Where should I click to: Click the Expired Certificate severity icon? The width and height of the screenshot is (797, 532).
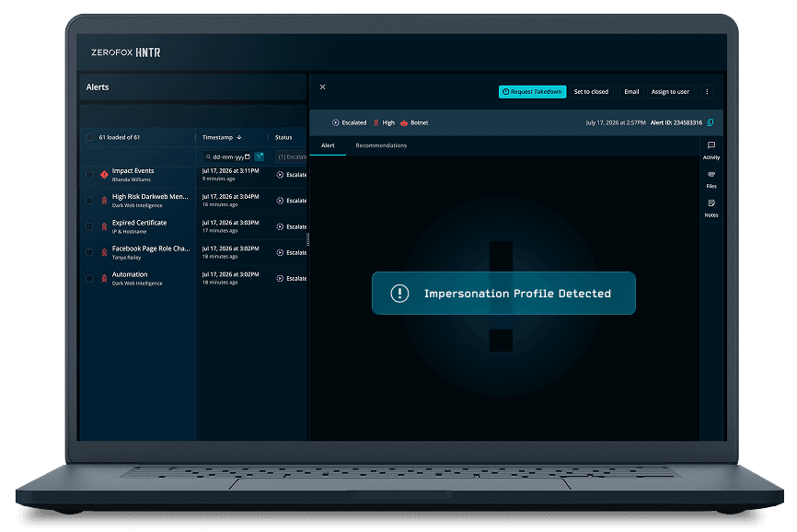coord(104,226)
